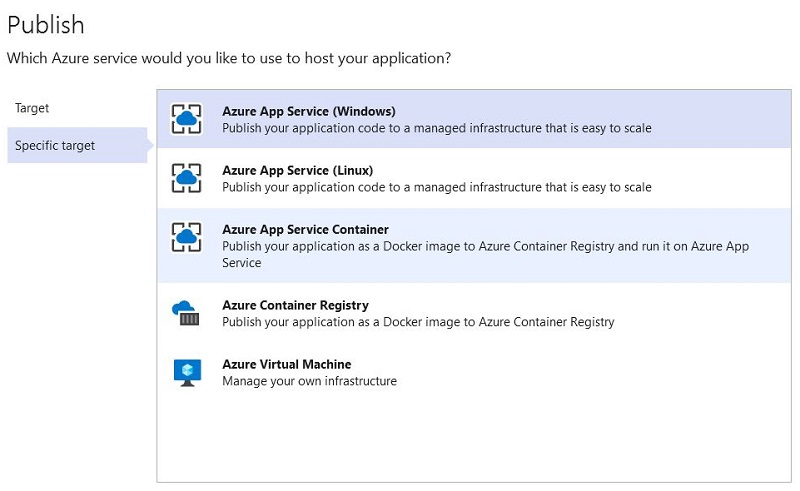Choose Azure App Service (Windows) title
This screenshot has width=800, height=491.
pos(309,111)
